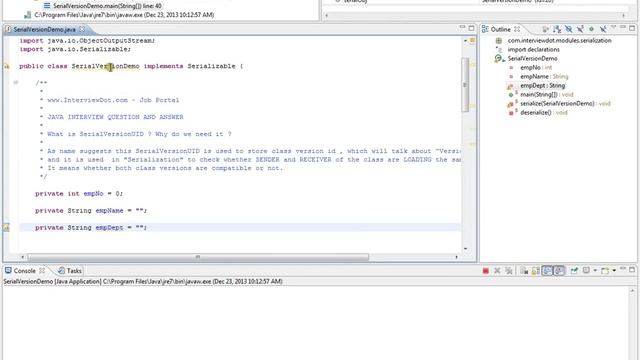This screenshot has width=640, height=360.
Task: Open the Tasks tab
Action: pyautogui.click(x=70, y=271)
